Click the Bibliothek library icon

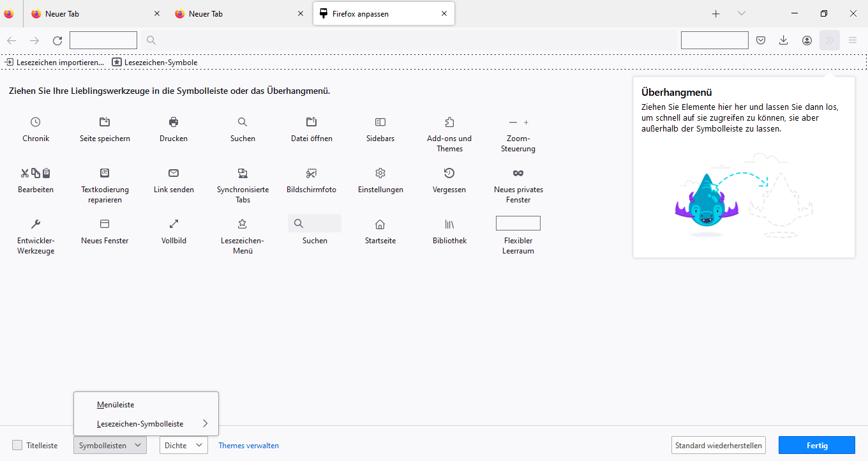coord(449,224)
